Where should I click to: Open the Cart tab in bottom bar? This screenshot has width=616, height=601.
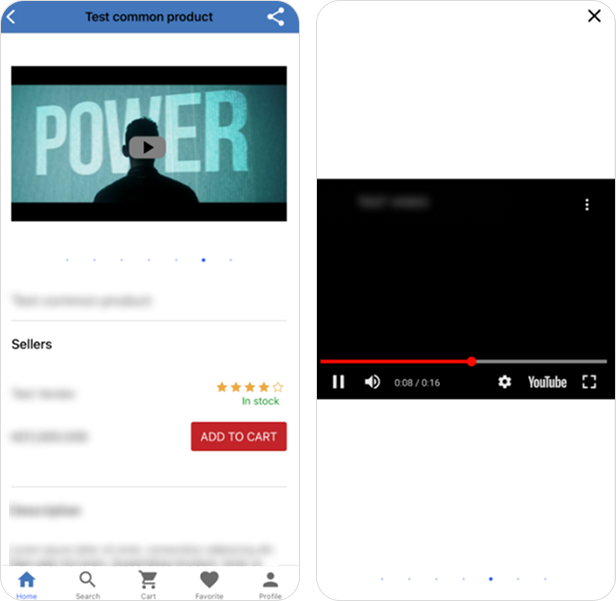[x=148, y=584]
